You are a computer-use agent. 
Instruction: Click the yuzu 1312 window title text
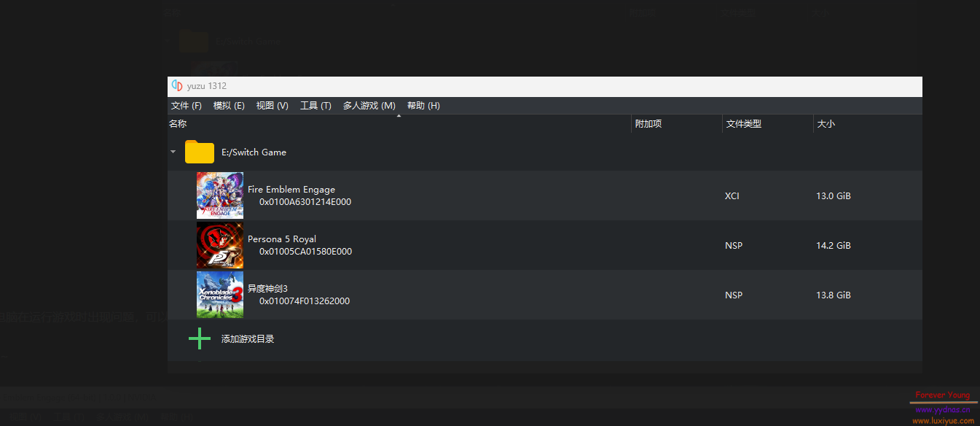tap(207, 86)
